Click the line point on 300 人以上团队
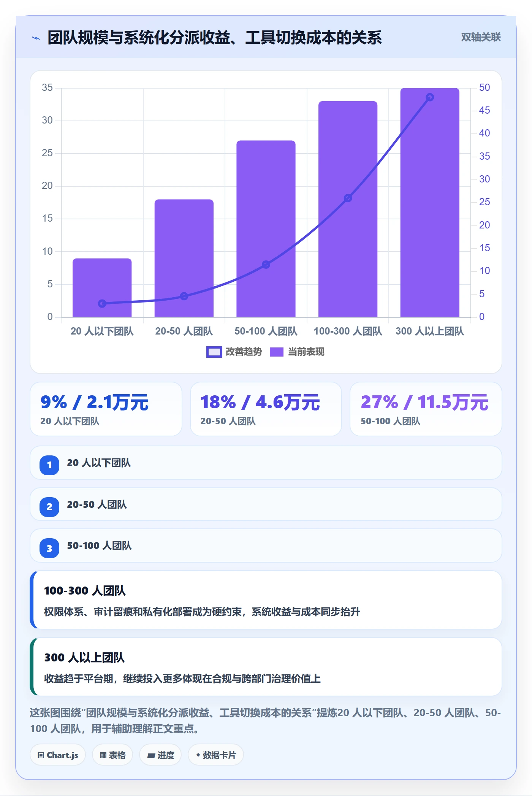Screen dimensions: 532x796 click(430, 97)
